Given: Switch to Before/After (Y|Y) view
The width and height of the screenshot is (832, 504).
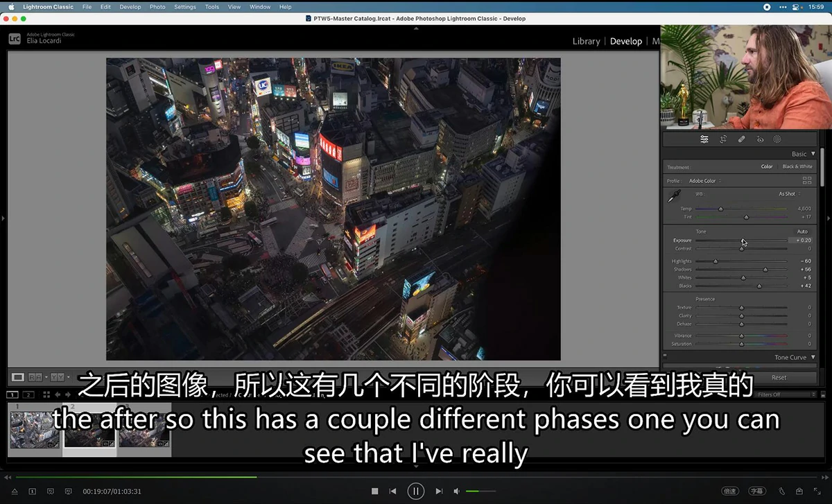Looking at the screenshot, I should coord(57,377).
